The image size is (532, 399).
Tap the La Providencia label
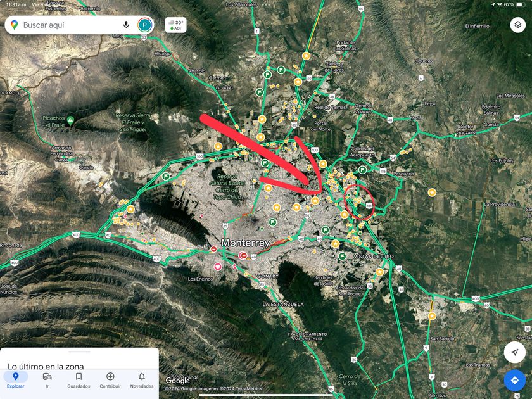click(x=500, y=204)
